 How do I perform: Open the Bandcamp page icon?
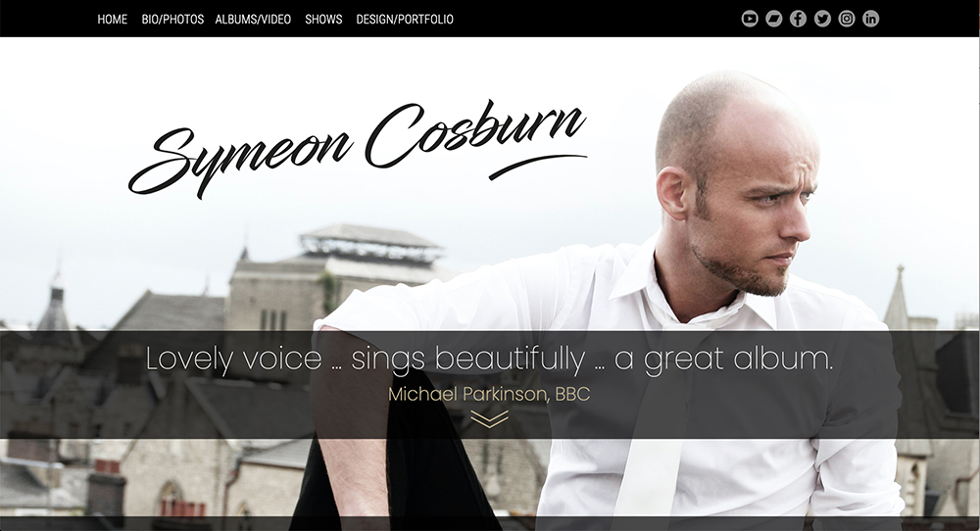click(x=774, y=19)
